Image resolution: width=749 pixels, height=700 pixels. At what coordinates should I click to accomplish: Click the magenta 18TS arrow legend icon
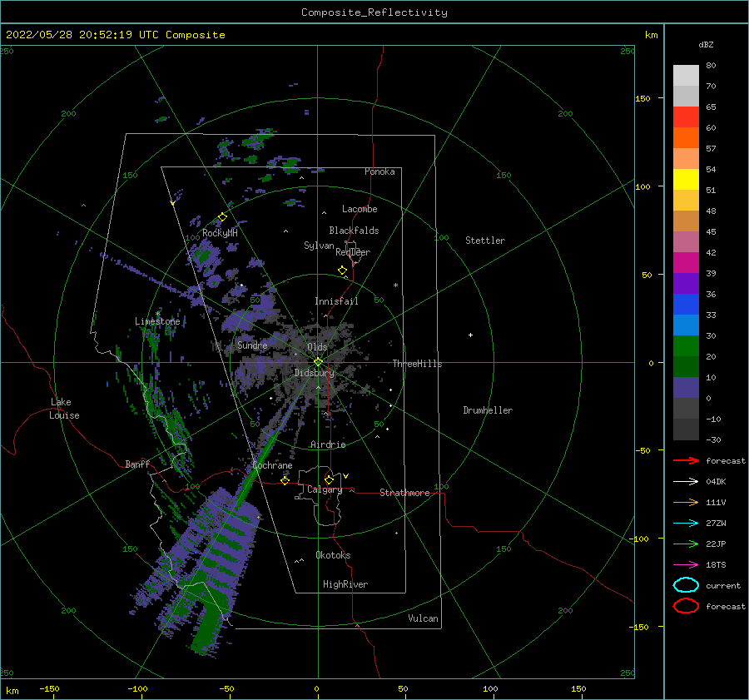[686, 565]
